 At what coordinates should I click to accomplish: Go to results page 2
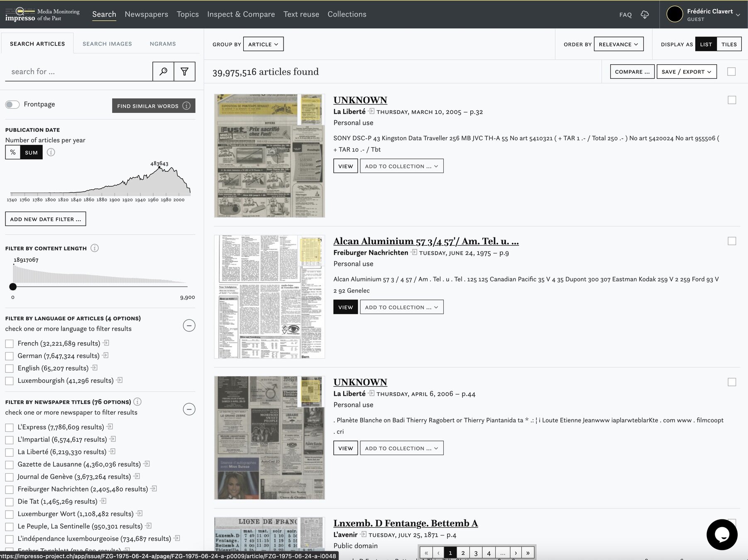click(x=463, y=553)
